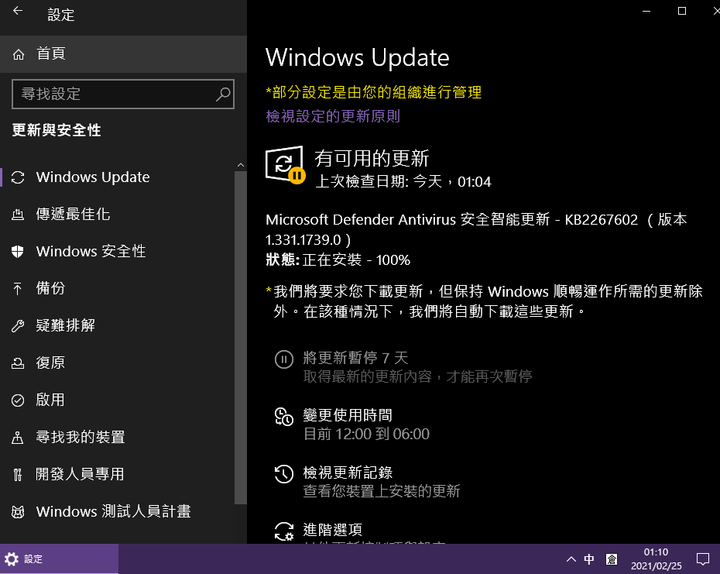The width and height of the screenshot is (720, 574).
Task: Open 首頁 home icon
Action: [18, 55]
